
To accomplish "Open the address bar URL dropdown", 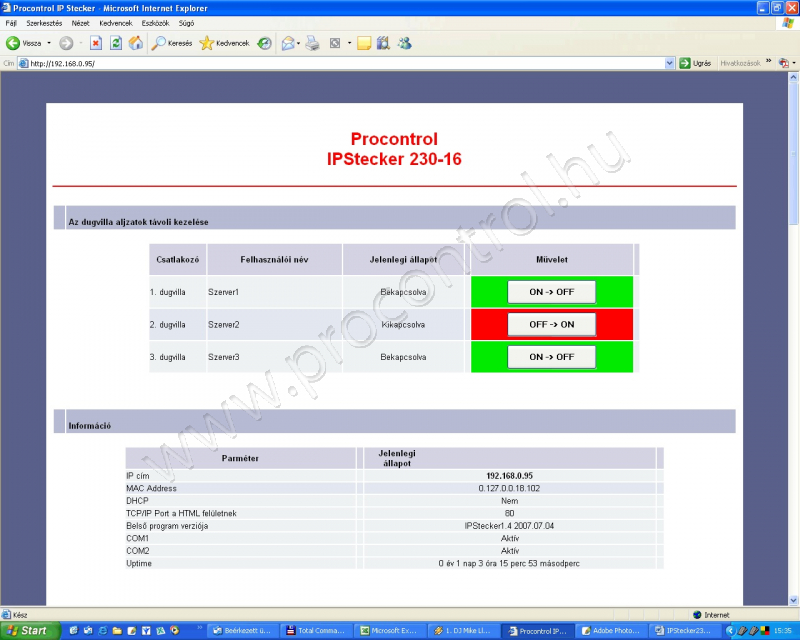I will pyautogui.click(x=670, y=63).
